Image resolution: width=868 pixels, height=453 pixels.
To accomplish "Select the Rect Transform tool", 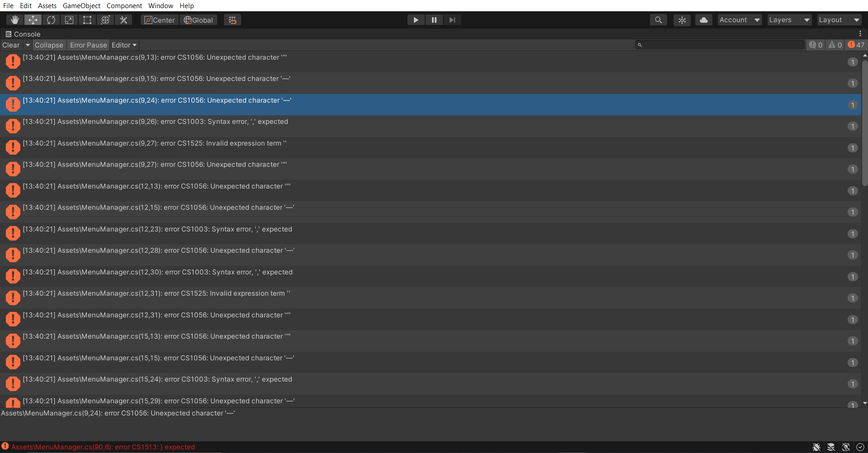I will (x=87, y=20).
